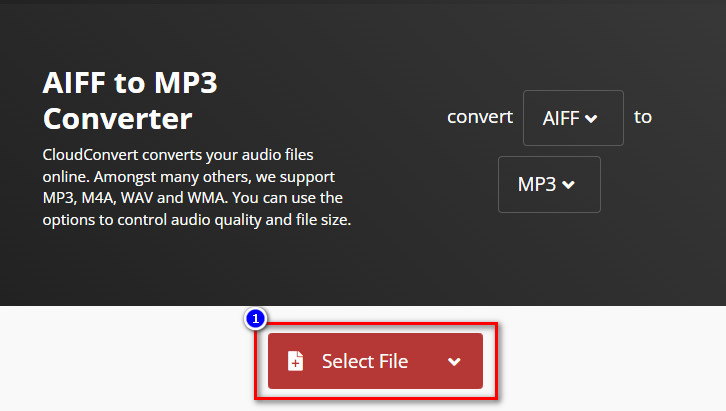Click the "convert" label before AIFF
The height and width of the screenshot is (411, 726).
point(479,117)
